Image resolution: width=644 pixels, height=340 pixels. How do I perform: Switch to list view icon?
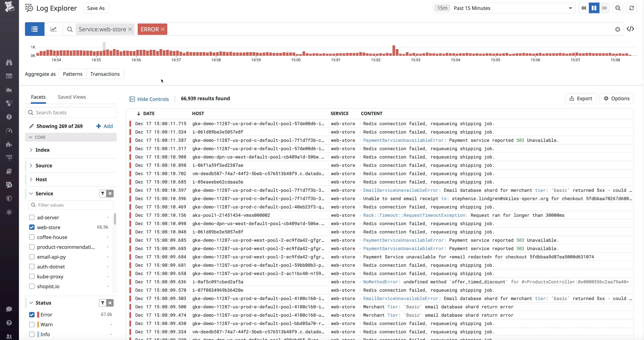pyautogui.click(x=35, y=29)
